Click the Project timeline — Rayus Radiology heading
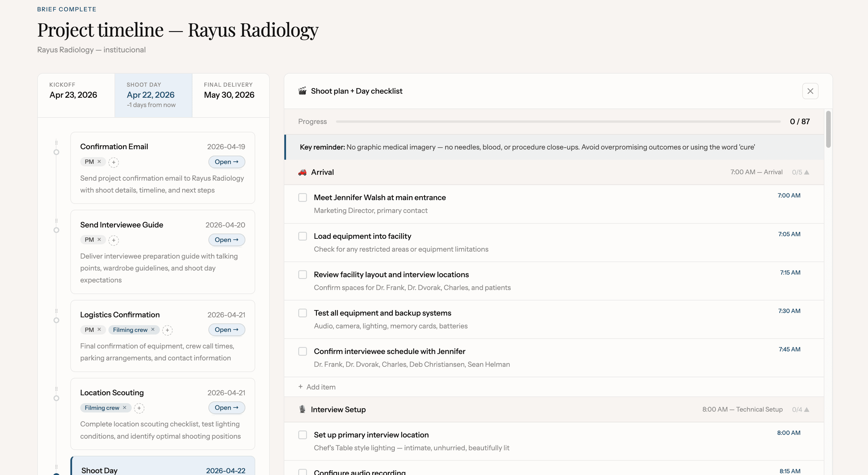The width and height of the screenshot is (868, 475). [178, 30]
